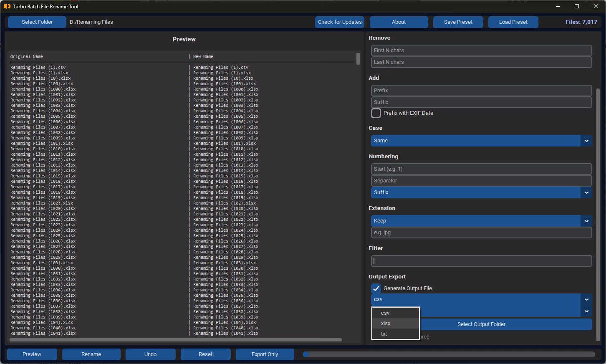
Task: Open the output format csv dropdown
Action: (481, 299)
